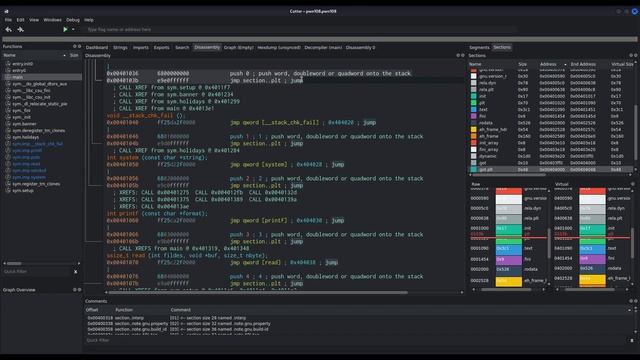Click the Sections table vertical scrollbar

[x=635, y=133]
